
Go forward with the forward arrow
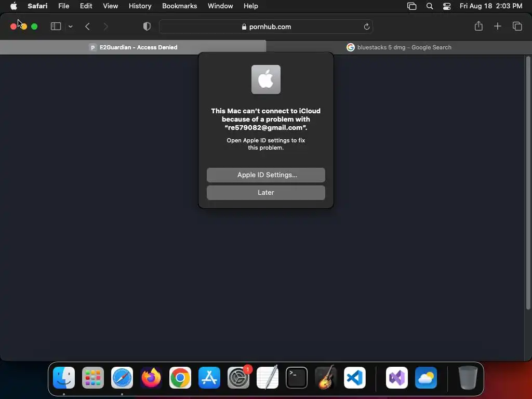(x=105, y=26)
